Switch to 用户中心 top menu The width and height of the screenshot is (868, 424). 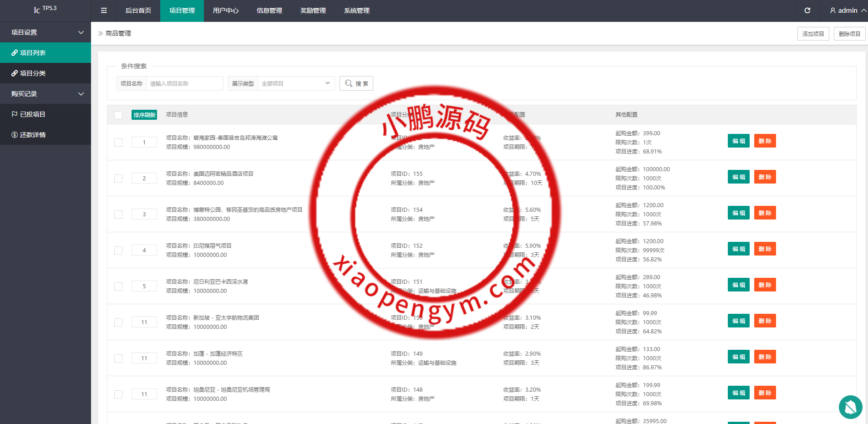pos(225,10)
